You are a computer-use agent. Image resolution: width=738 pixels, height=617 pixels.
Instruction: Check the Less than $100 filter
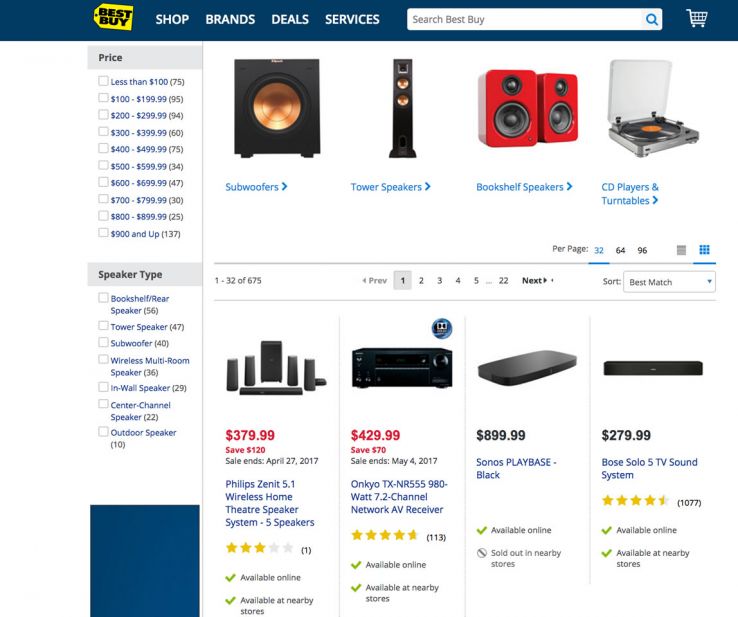click(103, 81)
